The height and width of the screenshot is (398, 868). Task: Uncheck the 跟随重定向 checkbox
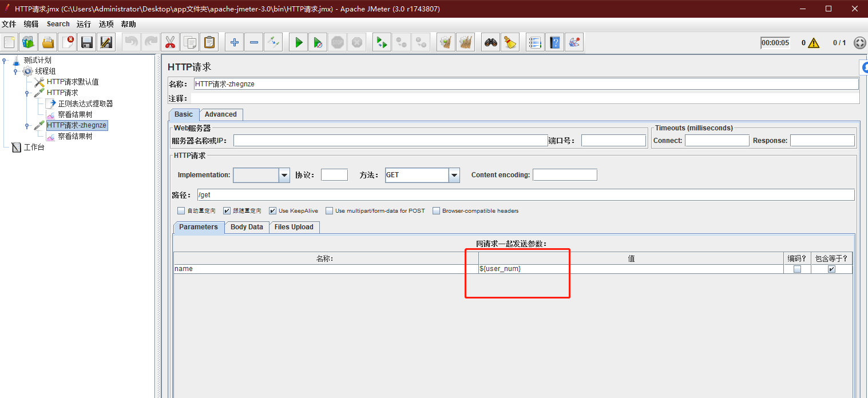click(x=227, y=210)
